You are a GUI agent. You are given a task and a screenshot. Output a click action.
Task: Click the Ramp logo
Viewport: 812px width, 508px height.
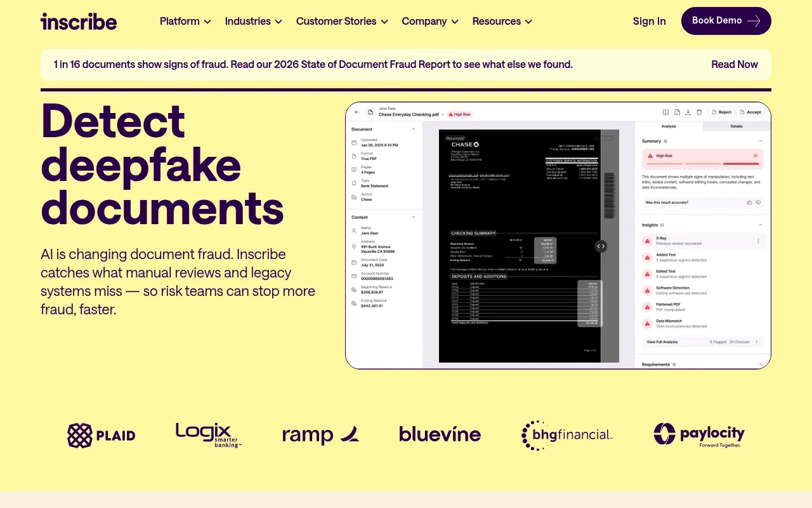pyautogui.click(x=320, y=435)
